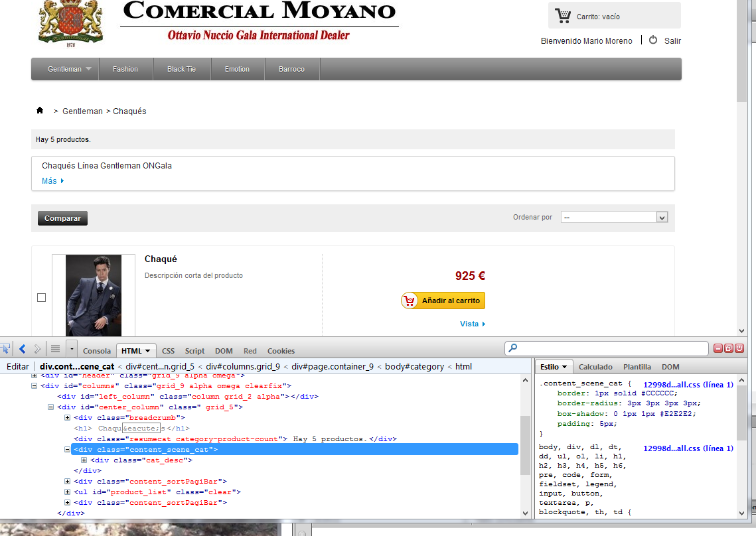This screenshot has width=756, height=536.
Task: Switch to the Cookies tab in Firebug
Action: click(x=281, y=351)
